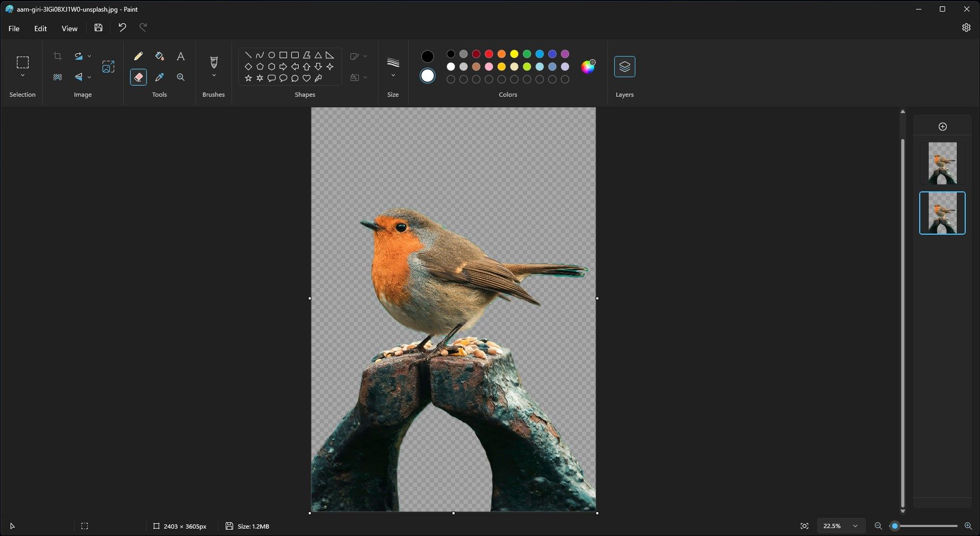Select the top layer thumbnail

click(x=942, y=163)
